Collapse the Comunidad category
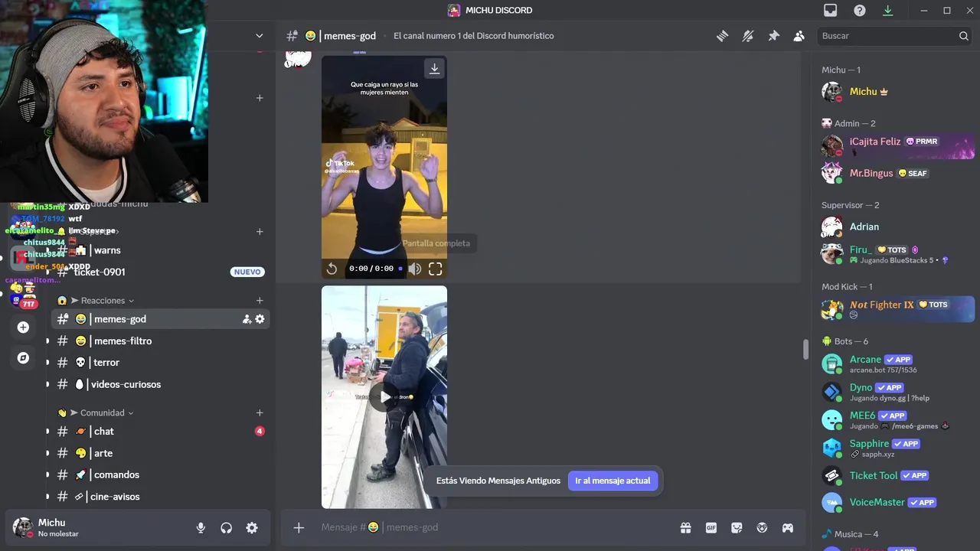 [x=102, y=412]
